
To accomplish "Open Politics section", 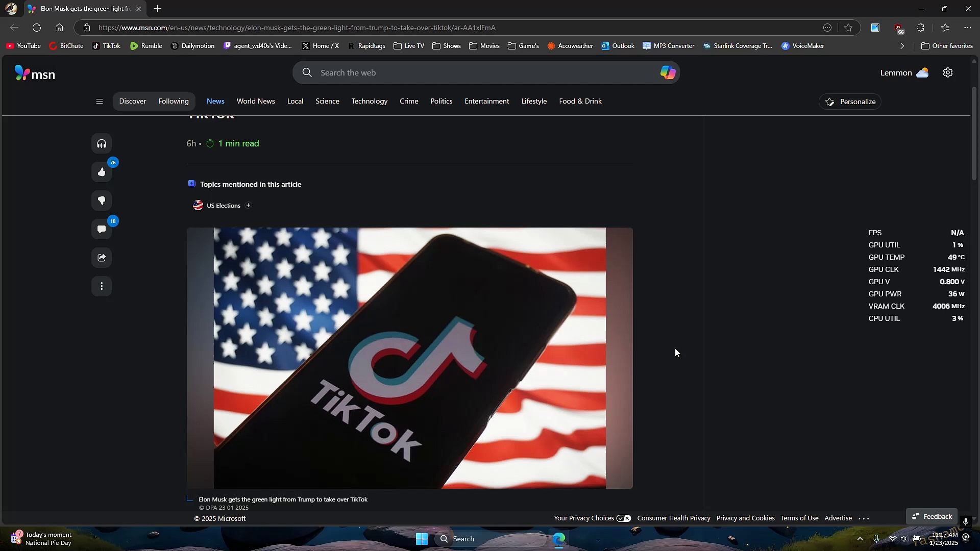I will pos(442,102).
